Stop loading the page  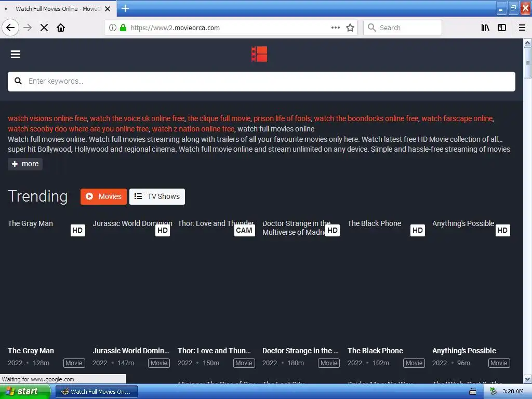coord(44,28)
